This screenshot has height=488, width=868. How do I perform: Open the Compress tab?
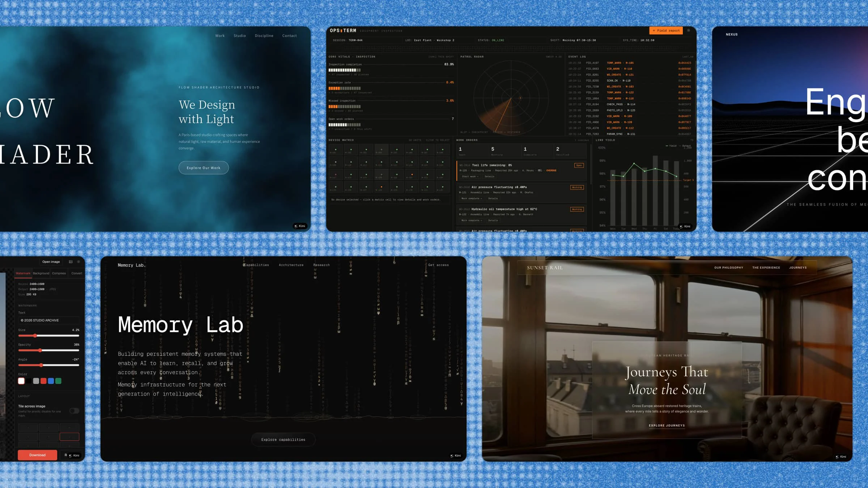coord(59,273)
